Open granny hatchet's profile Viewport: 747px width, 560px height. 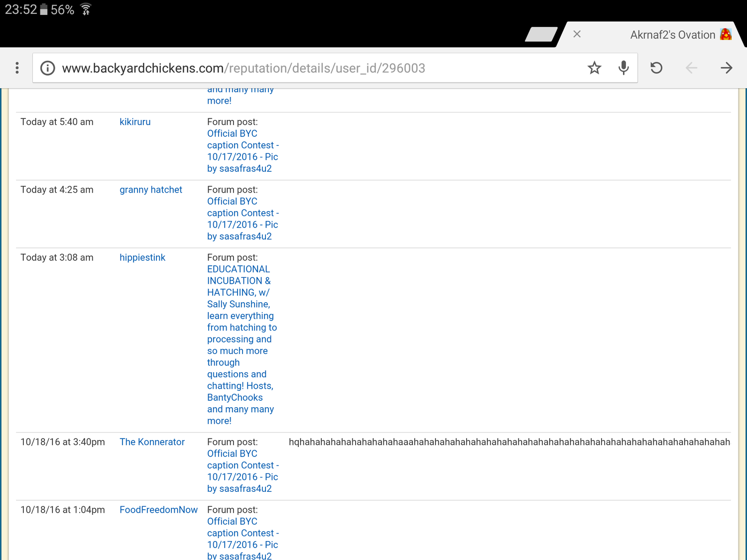pos(151,190)
